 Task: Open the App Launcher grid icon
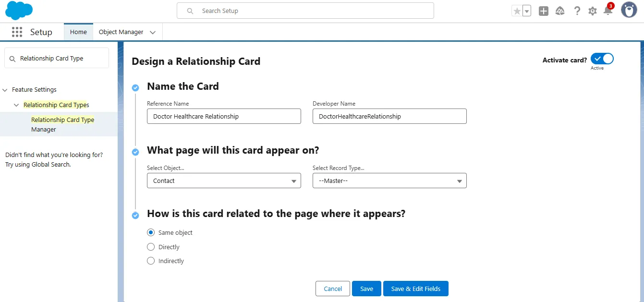tap(17, 32)
